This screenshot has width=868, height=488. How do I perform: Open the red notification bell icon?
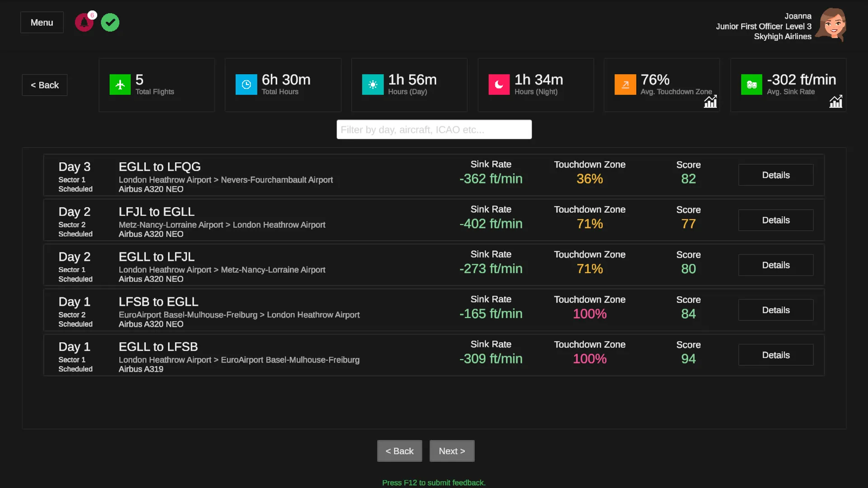(x=84, y=23)
